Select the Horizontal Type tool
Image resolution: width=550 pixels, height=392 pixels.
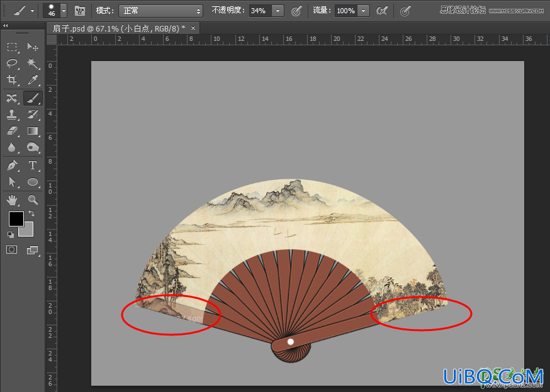coord(33,165)
